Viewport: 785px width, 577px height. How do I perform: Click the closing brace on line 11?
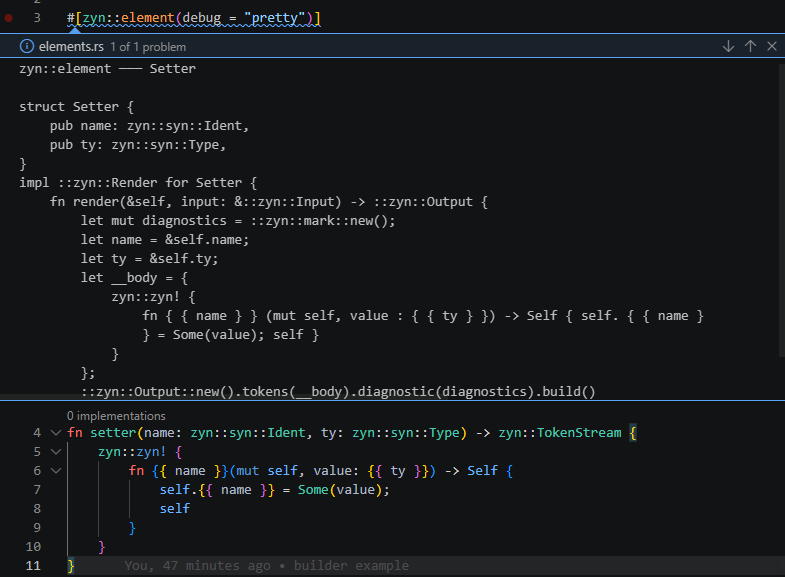(71, 565)
